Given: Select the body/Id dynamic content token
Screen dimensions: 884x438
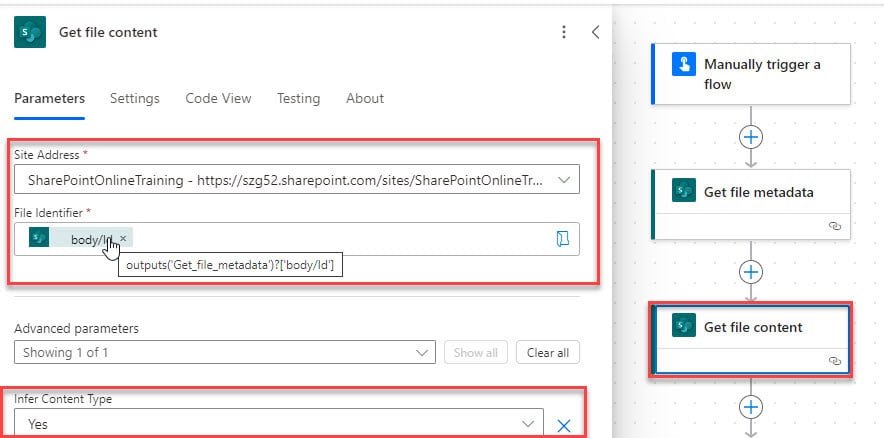Looking at the screenshot, I should coord(81,238).
